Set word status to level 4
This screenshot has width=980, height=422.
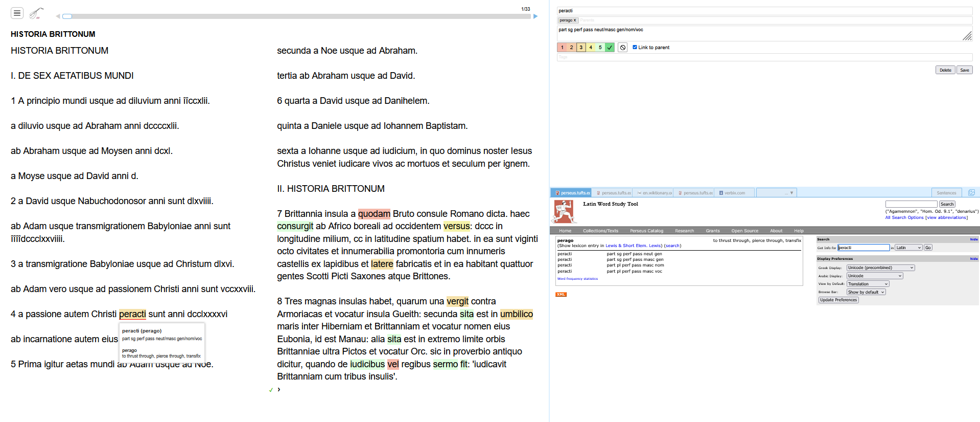click(591, 48)
